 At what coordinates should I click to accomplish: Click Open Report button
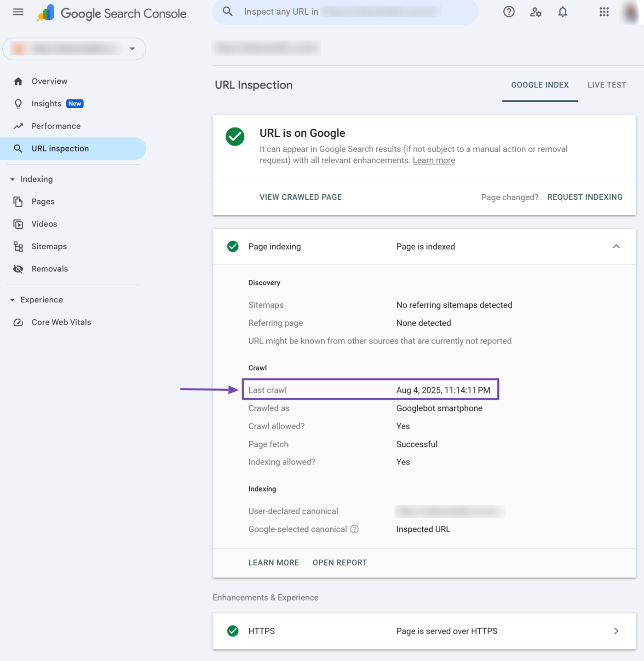pyautogui.click(x=340, y=562)
